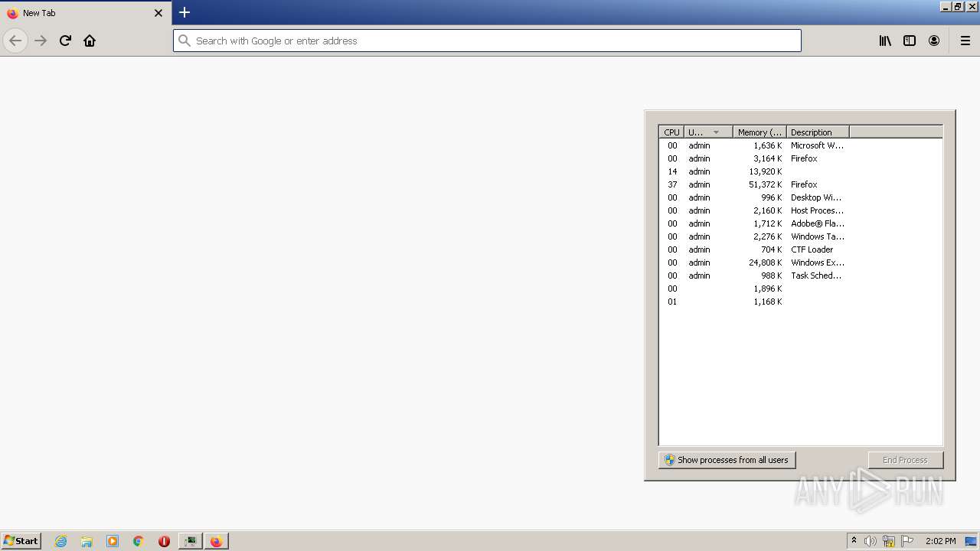The height and width of the screenshot is (551, 980).
Task: Select the process using 1,168 K
Action: [x=800, y=302]
